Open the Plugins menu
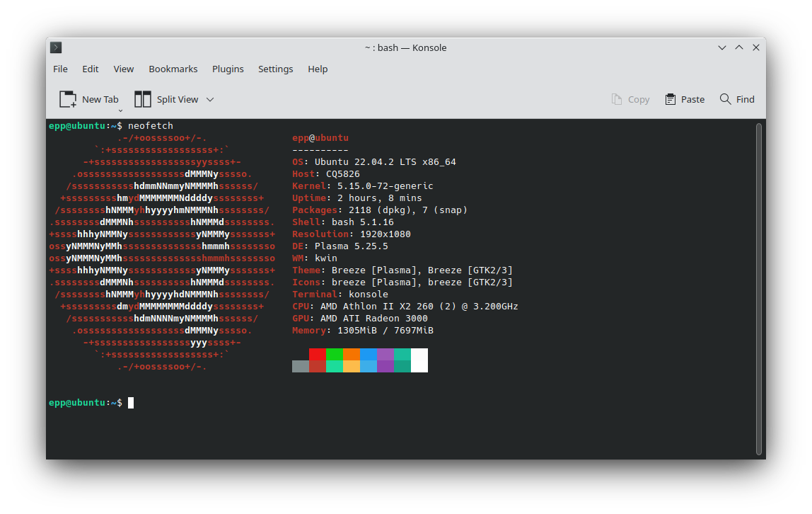The image size is (812, 514). (x=228, y=69)
